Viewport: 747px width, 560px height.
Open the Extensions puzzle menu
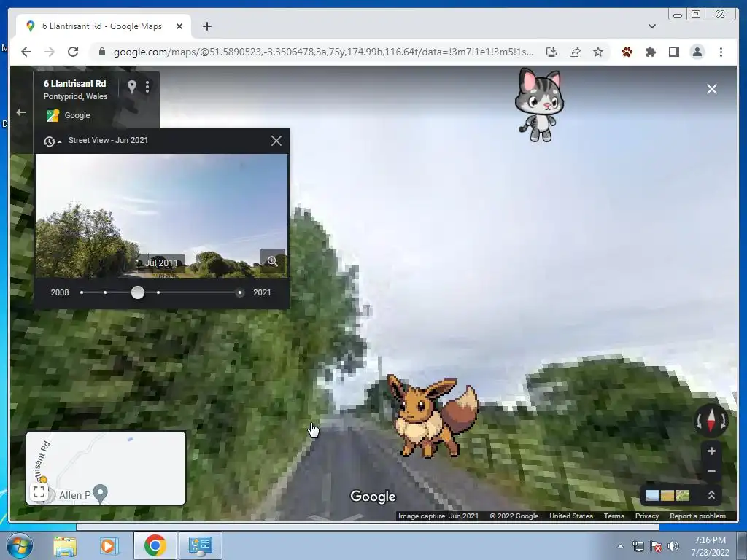tap(650, 52)
